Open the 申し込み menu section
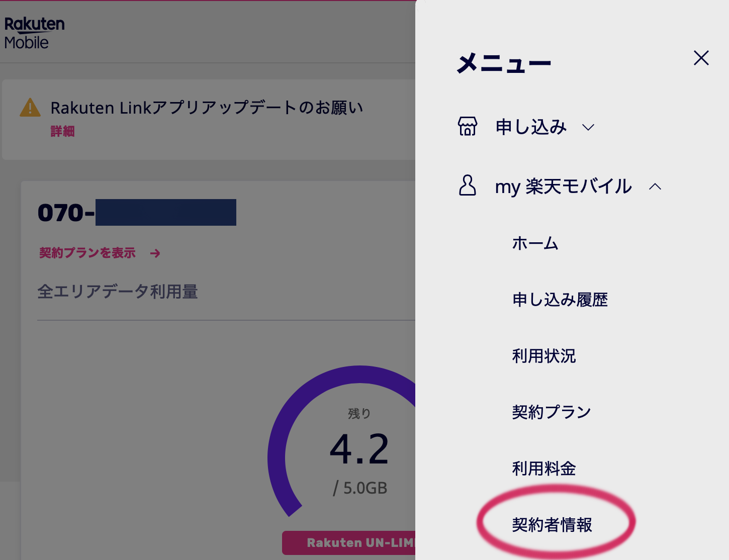The width and height of the screenshot is (729, 560). click(531, 127)
